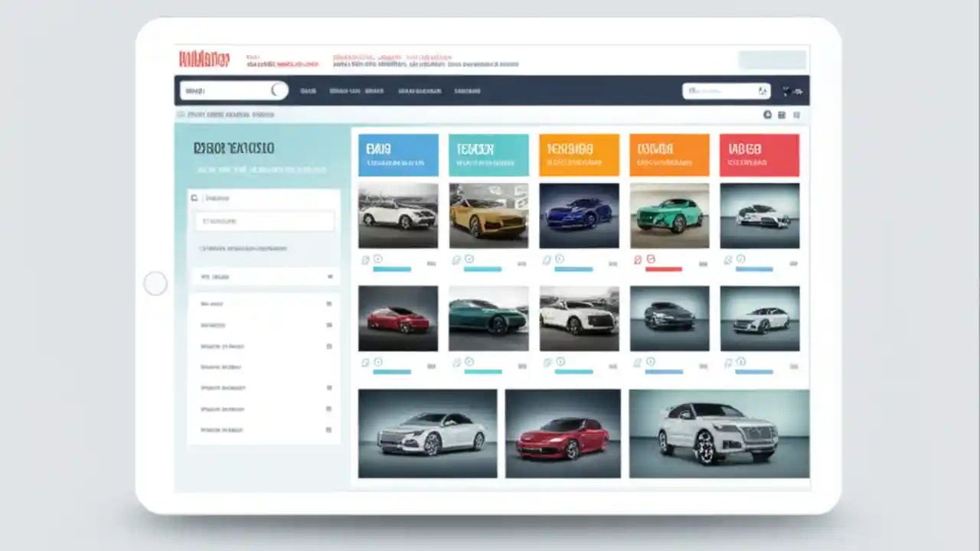Open the search magnifier icon in the sidebar panel

pos(194,197)
